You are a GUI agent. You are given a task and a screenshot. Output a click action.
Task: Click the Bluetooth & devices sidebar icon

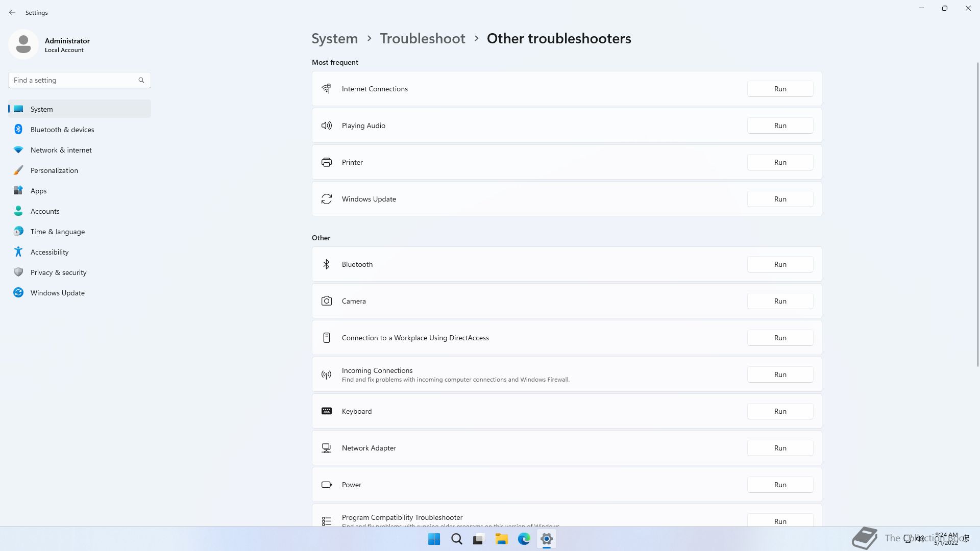click(x=18, y=130)
